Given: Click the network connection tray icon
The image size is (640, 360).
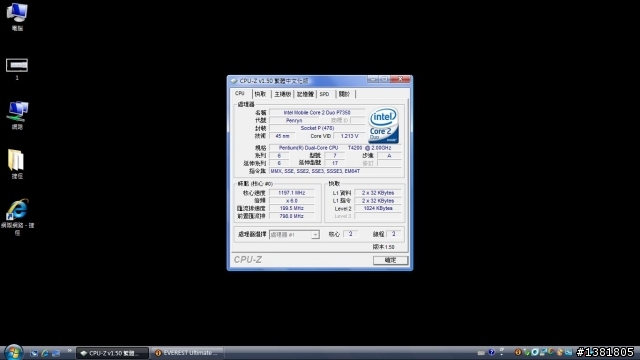Looking at the screenshot, I should point(543,352).
